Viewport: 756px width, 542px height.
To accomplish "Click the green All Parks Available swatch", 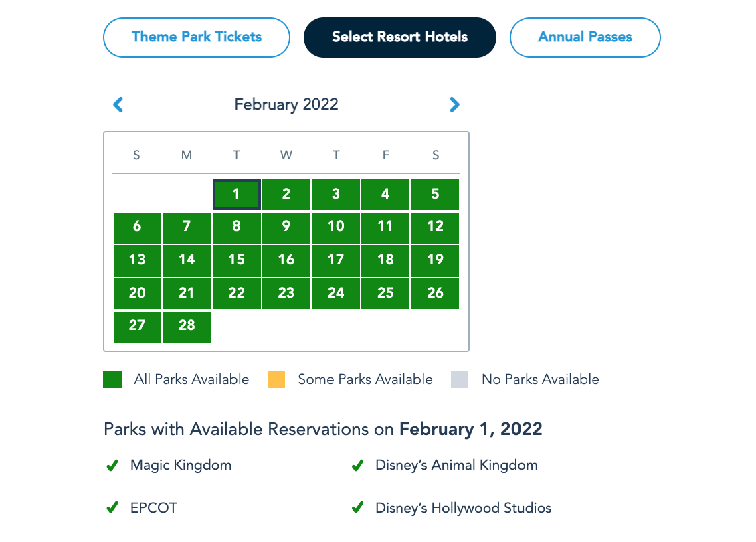I will (112, 379).
